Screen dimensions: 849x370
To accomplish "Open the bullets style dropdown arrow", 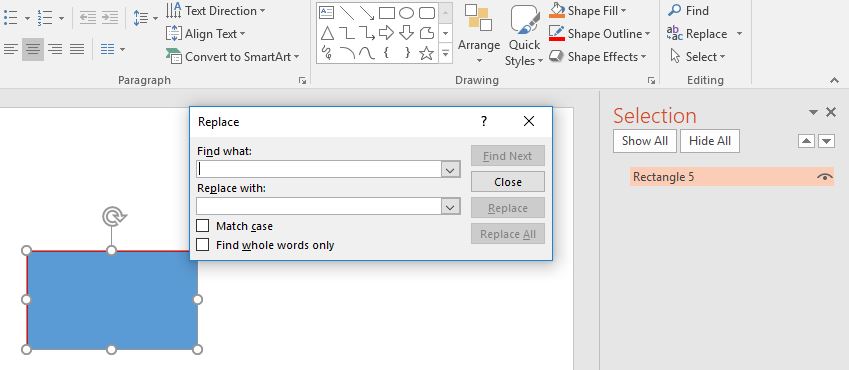I will tap(27, 18).
